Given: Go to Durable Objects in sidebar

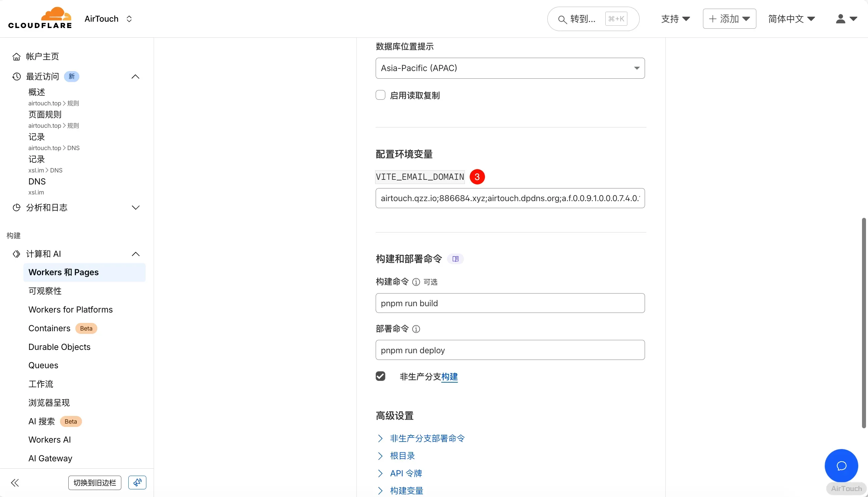Looking at the screenshot, I should point(59,347).
